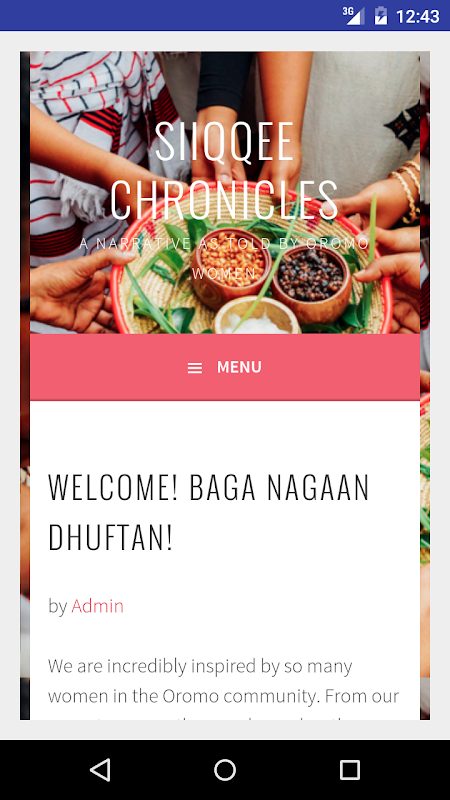Tap the 3G signal strength indicator

point(353,15)
